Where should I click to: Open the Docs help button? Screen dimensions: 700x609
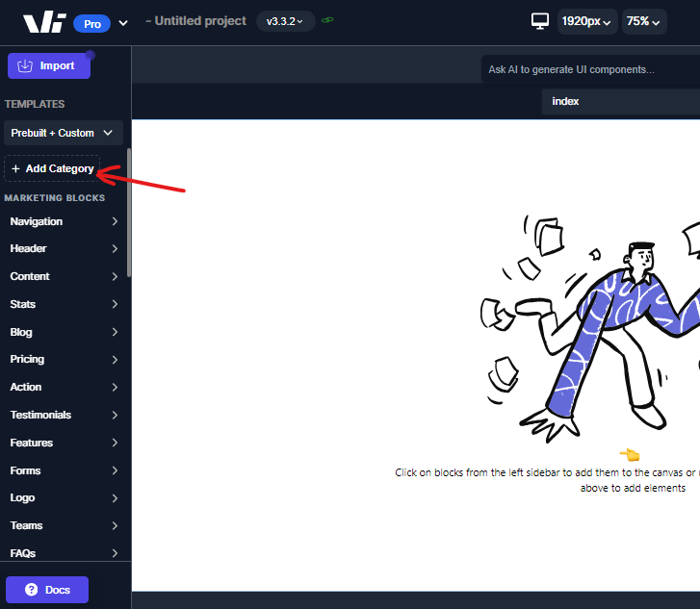click(47, 590)
